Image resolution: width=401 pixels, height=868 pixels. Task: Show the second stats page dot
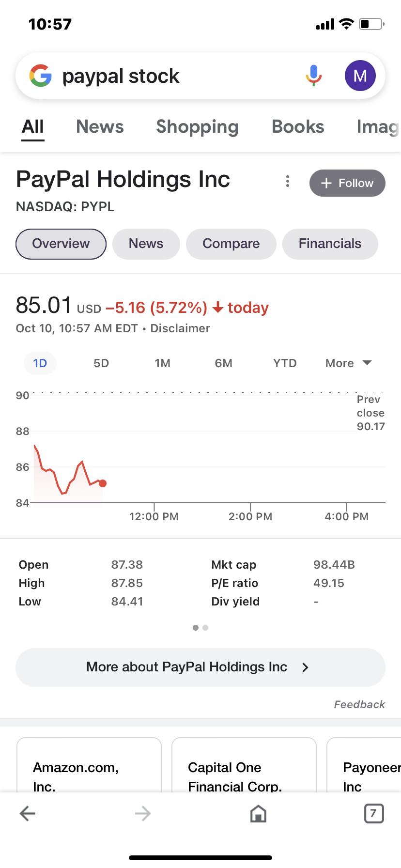click(205, 628)
